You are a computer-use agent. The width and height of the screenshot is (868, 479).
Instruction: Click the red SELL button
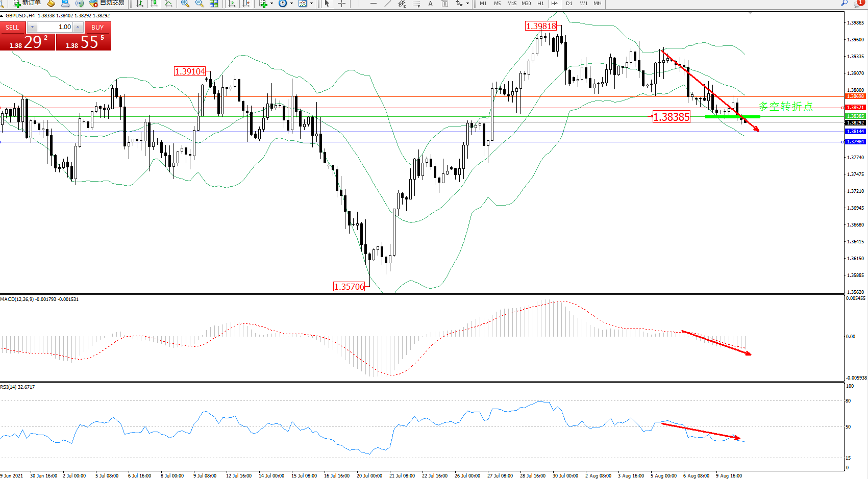[12, 27]
